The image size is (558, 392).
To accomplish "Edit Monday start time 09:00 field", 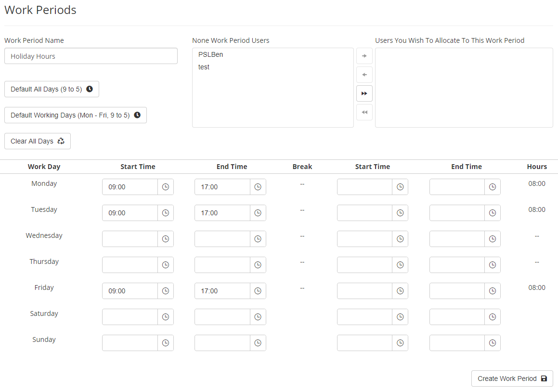I will (x=130, y=187).
